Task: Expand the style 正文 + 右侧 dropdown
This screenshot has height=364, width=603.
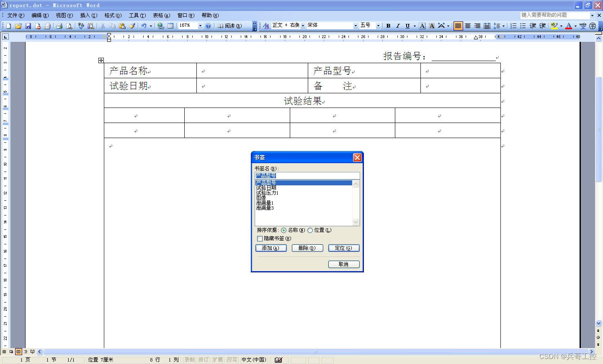Action: (303, 26)
